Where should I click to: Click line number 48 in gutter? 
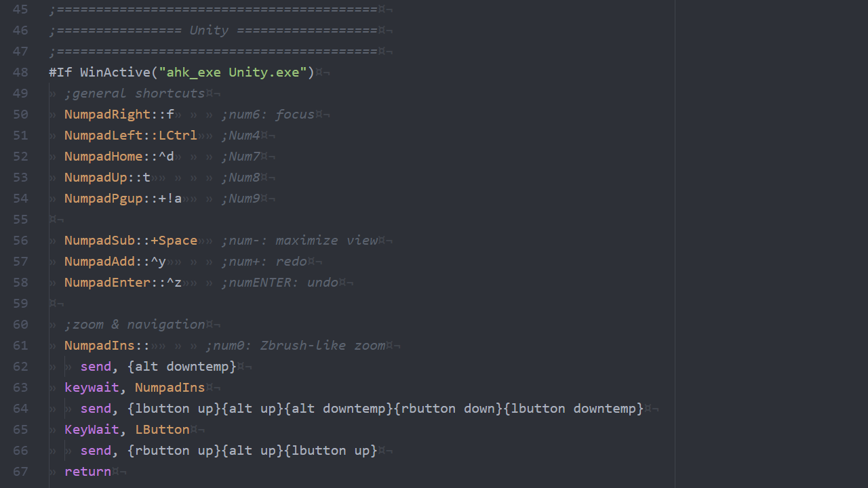point(20,73)
